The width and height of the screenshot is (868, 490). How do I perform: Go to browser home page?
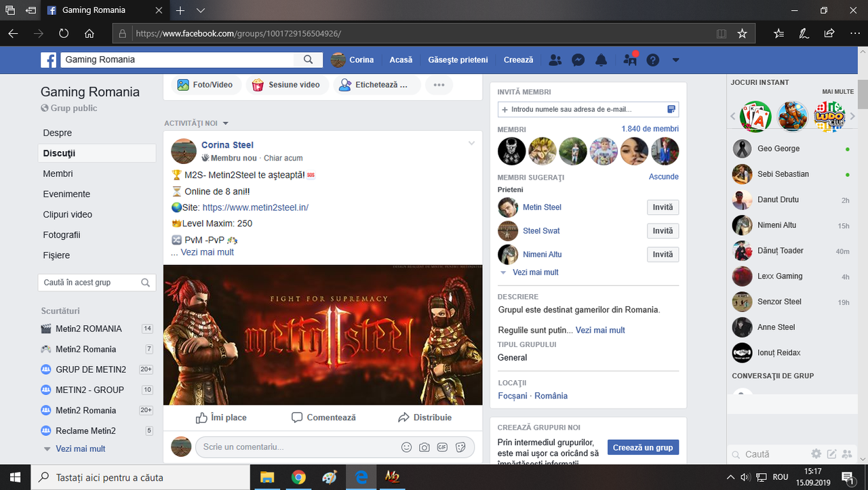(x=89, y=33)
